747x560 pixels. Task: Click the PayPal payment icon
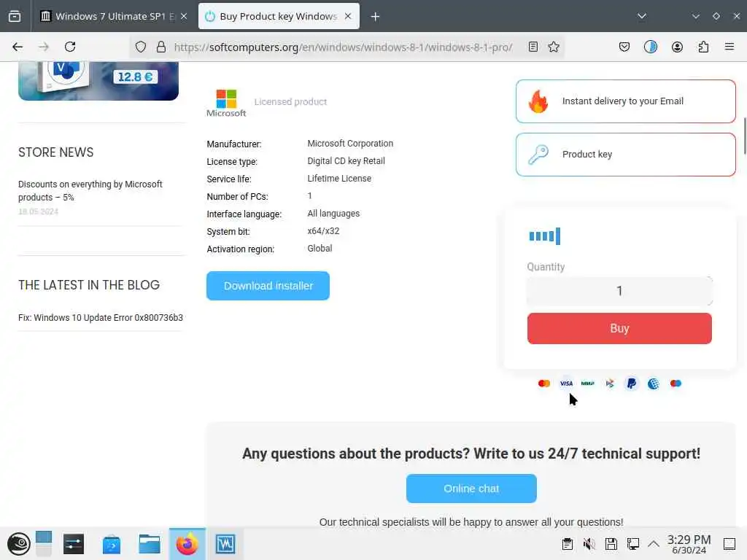(632, 384)
